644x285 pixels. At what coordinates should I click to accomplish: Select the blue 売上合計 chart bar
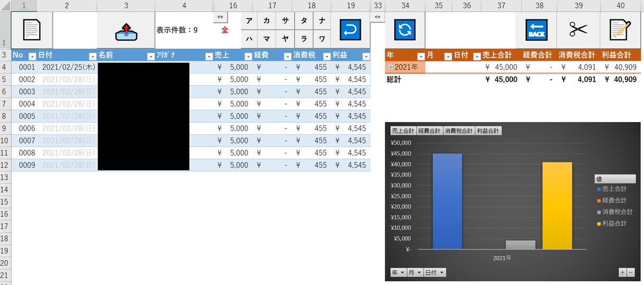447,201
